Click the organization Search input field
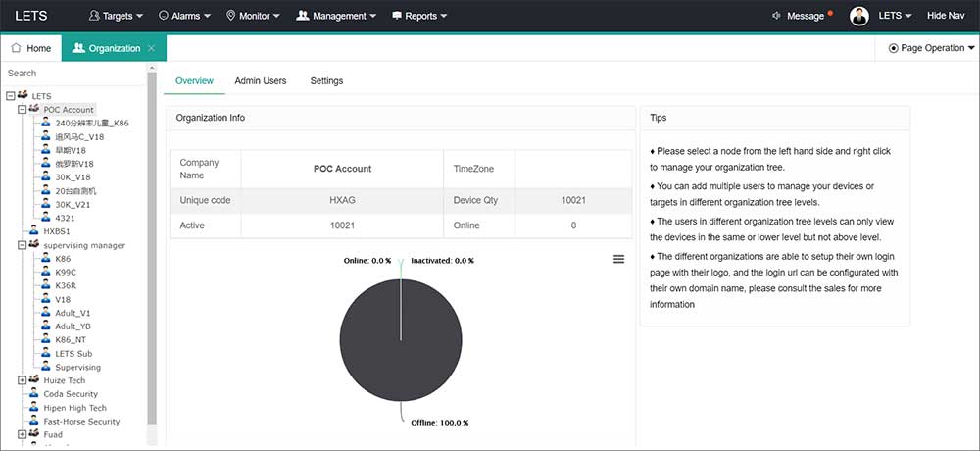The width and height of the screenshot is (980, 451). click(73, 74)
